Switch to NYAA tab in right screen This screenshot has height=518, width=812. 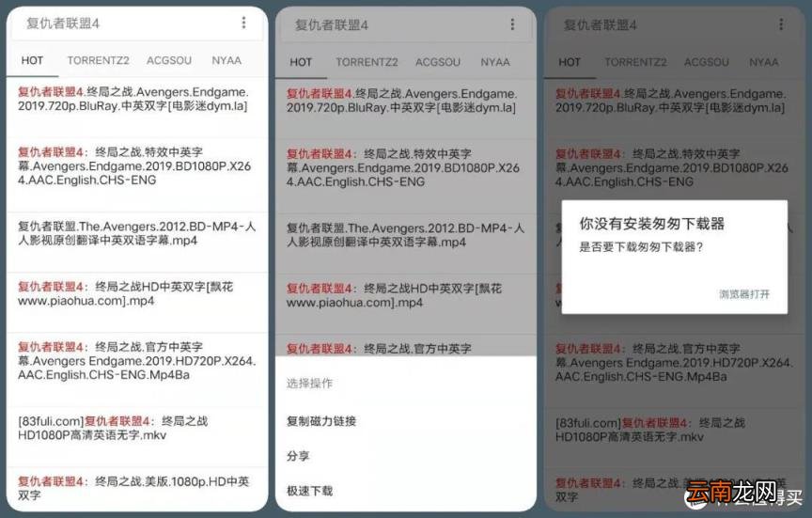[764, 62]
